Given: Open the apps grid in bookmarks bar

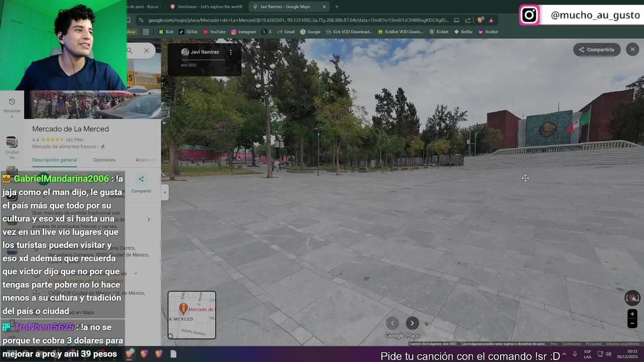Looking at the screenshot, I should click(x=146, y=32).
